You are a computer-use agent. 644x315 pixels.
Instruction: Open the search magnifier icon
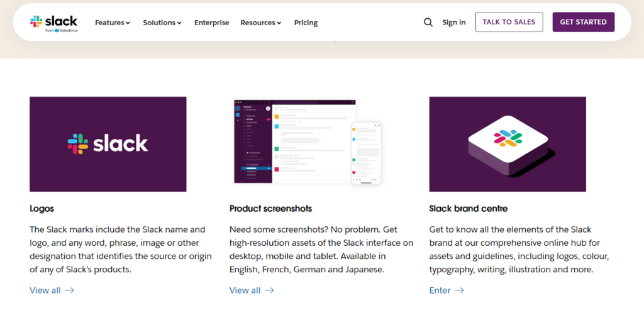coord(428,22)
